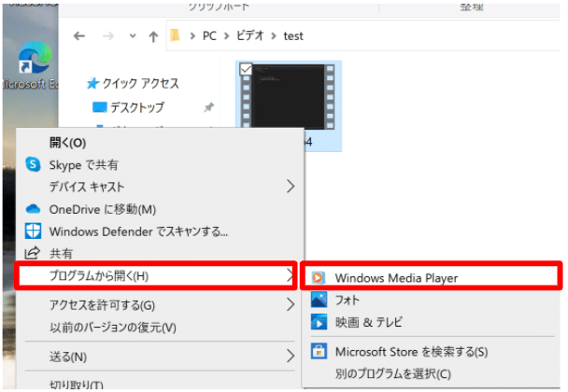Expand chevron between ビデオ and test
This screenshot has height=392, width=568.
point(274,35)
